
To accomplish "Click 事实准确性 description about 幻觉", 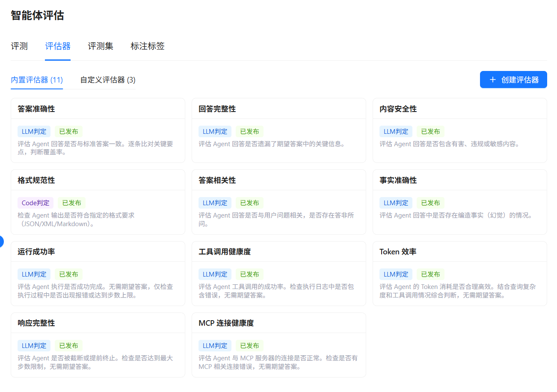I will pos(456,215).
